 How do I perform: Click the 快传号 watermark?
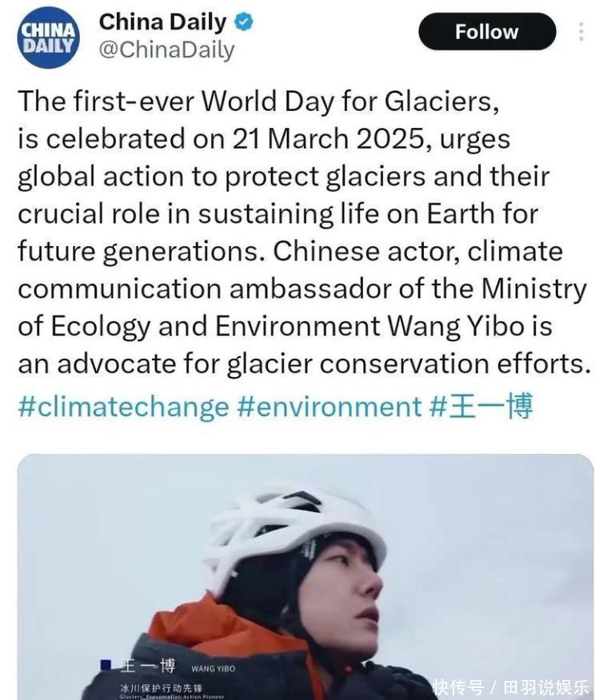click(458, 687)
